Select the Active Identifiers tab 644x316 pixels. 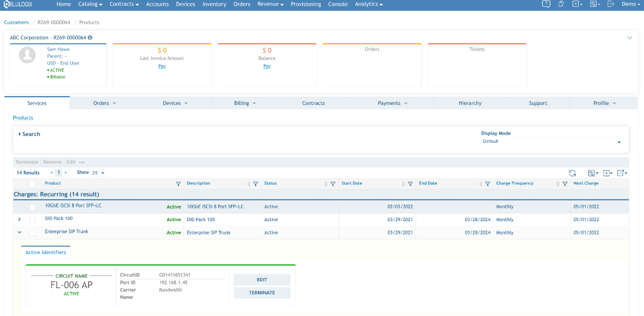coord(46,252)
